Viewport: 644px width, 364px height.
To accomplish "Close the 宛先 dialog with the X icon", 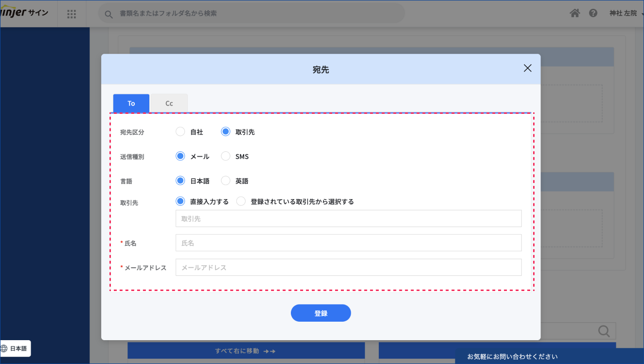I will [x=527, y=68].
